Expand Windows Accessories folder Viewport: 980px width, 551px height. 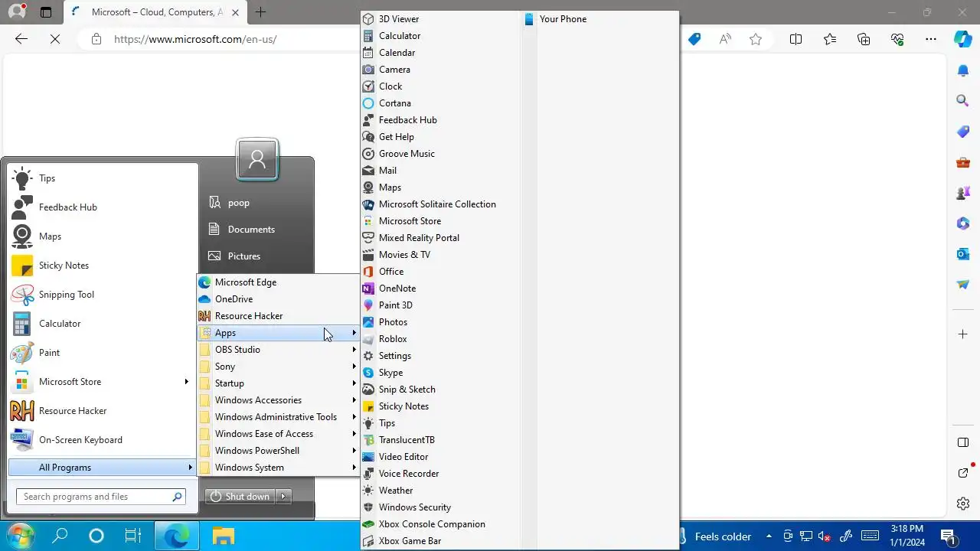tap(278, 400)
